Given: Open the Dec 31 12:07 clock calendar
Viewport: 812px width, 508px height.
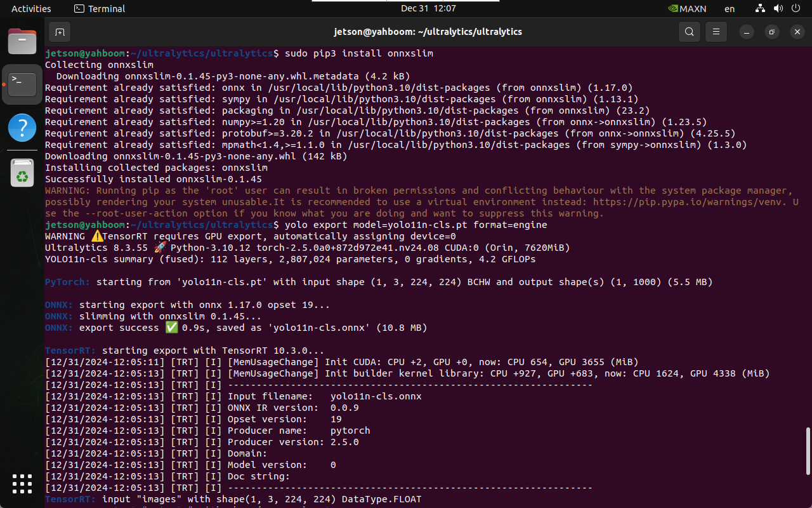Looking at the screenshot, I should pos(428,9).
